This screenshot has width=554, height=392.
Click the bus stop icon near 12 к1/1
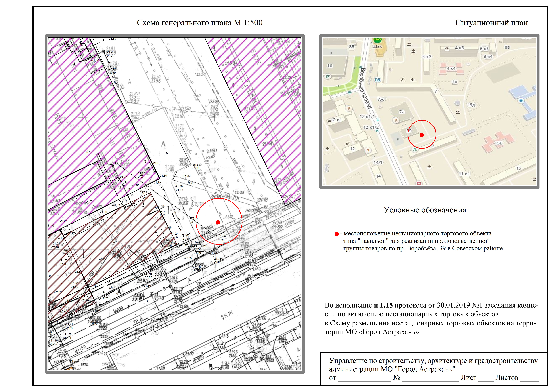pos(378,120)
